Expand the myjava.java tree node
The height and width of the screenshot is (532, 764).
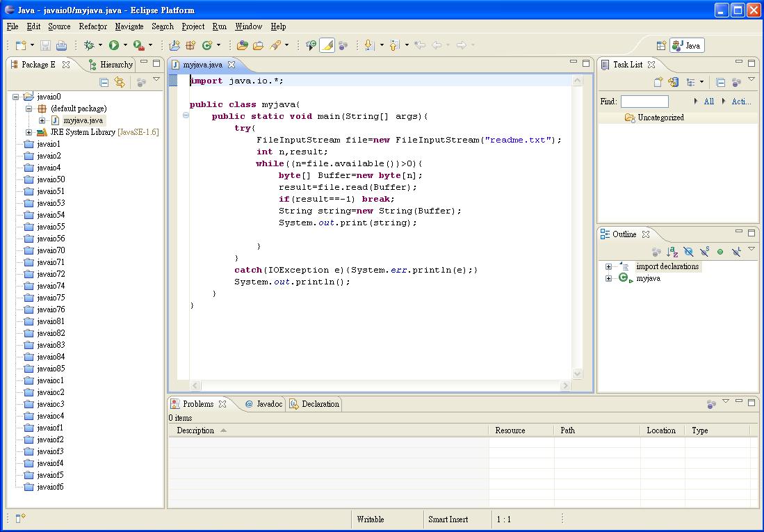tap(42, 120)
